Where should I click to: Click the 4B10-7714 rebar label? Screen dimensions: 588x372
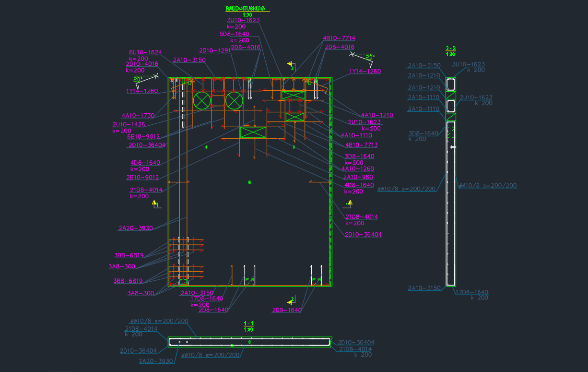pyautogui.click(x=339, y=38)
